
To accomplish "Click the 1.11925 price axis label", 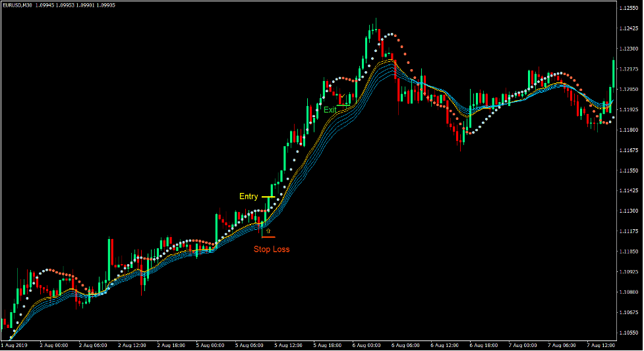I will click(x=629, y=110).
